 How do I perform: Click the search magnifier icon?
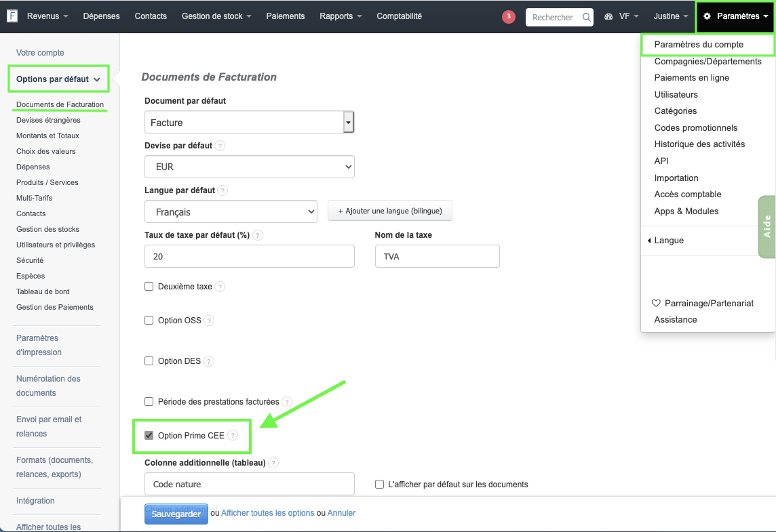pos(587,17)
